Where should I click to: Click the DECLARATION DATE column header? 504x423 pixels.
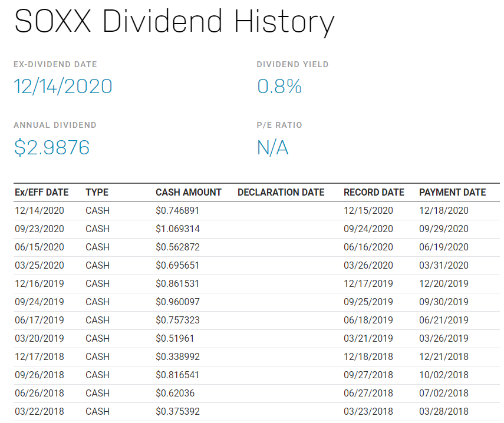point(281,192)
